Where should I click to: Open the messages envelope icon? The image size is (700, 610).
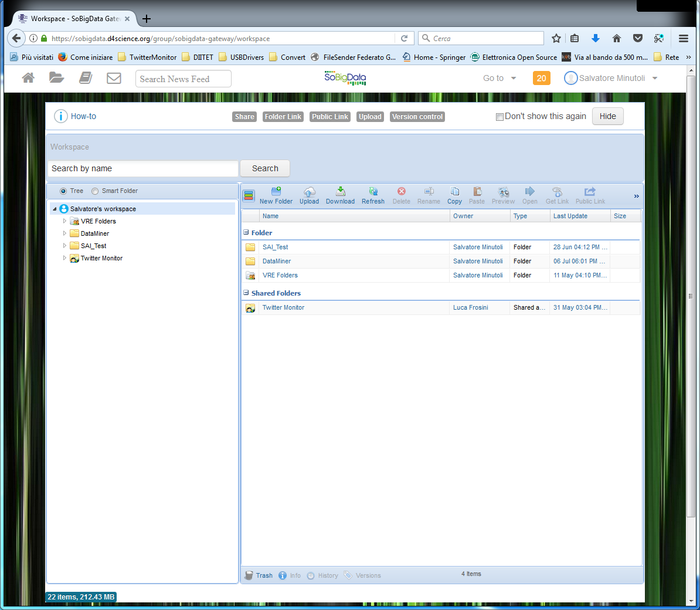(114, 78)
